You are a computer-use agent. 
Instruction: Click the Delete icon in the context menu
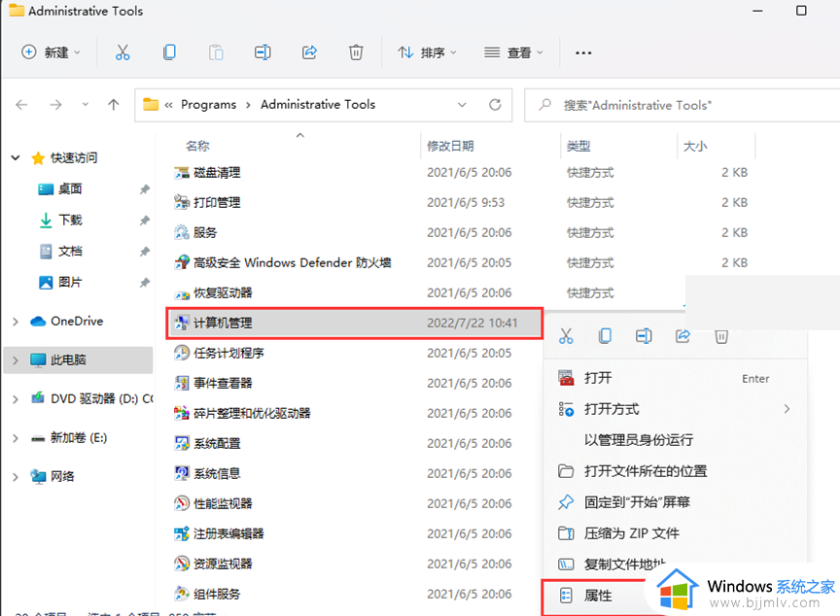(721, 336)
